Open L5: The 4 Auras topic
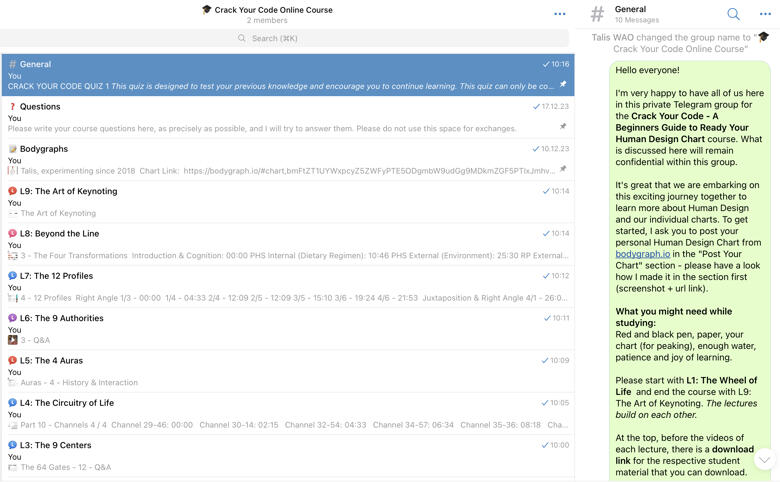 coord(287,371)
